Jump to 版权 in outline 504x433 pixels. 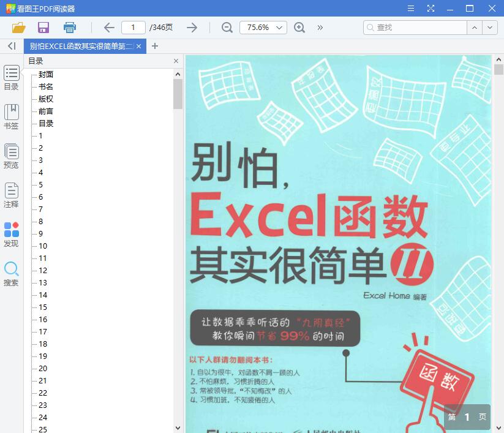(46, 99)
